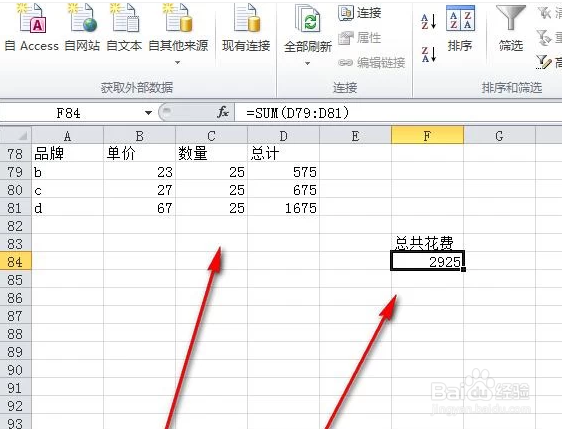Select row 81 header
Viewport: 562px width, 429px height.
pyautogui.click(x=15, y=208)
